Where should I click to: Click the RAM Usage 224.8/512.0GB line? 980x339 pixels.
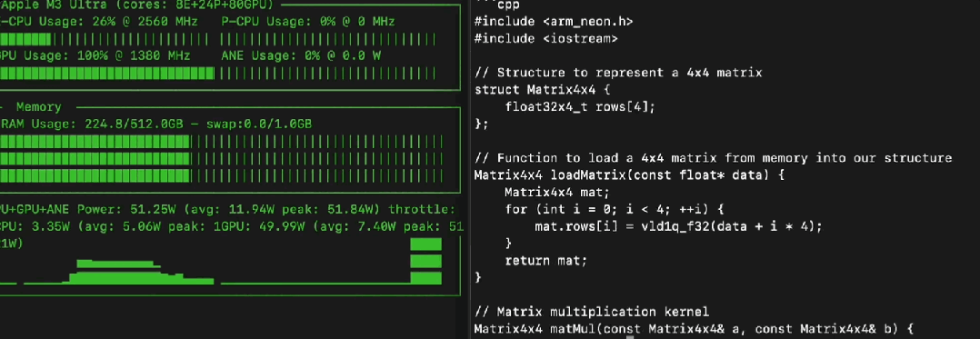pos(155,124)
